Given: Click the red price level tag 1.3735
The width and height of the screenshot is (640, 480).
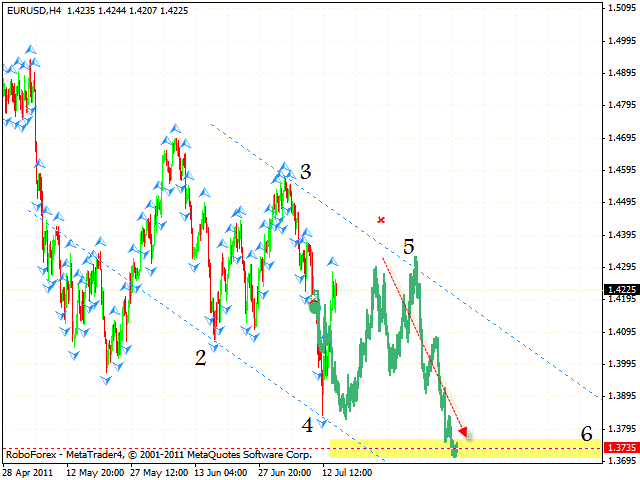Looking at the screenshot, I should pos(621,449).
